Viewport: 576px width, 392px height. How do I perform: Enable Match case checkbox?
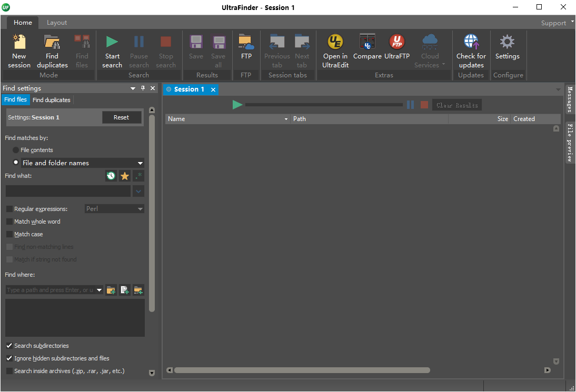9,234
